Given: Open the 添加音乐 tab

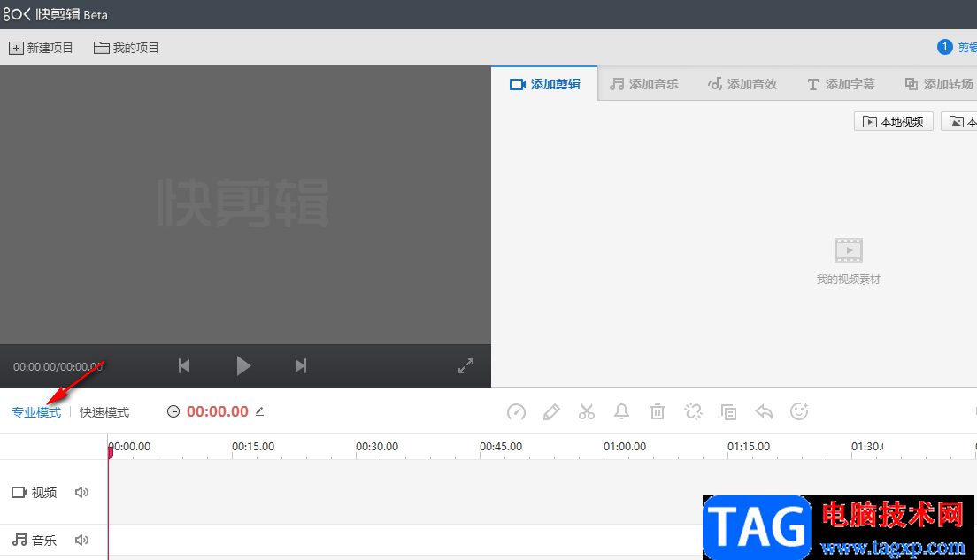Looking at the screenshot, I should click(643, 84).
